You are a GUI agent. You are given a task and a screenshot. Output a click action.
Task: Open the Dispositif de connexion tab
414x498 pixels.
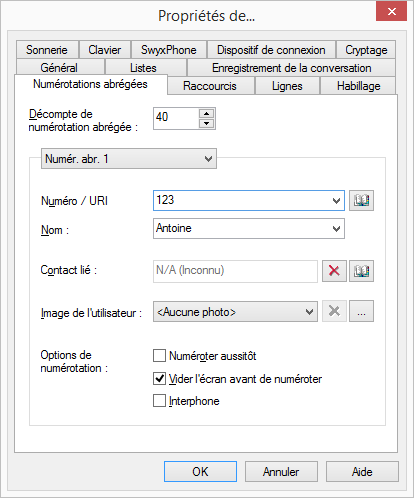[x=271, y=50]
